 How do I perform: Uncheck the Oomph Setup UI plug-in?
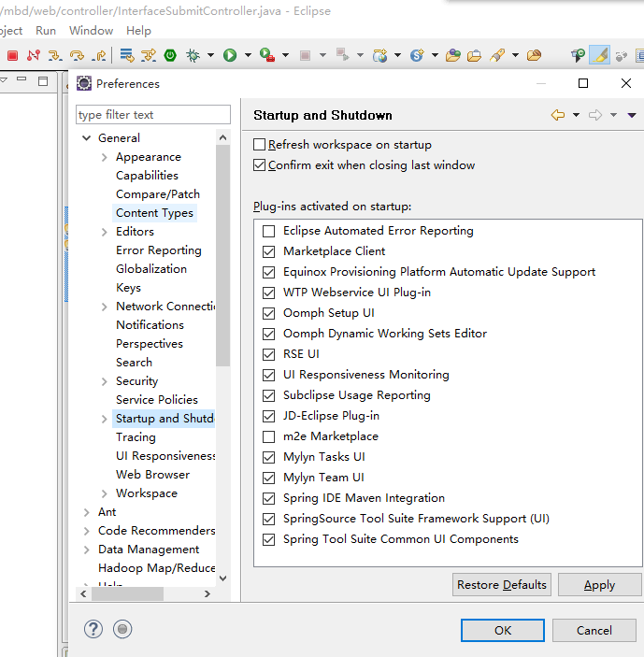tap(268, 313)
